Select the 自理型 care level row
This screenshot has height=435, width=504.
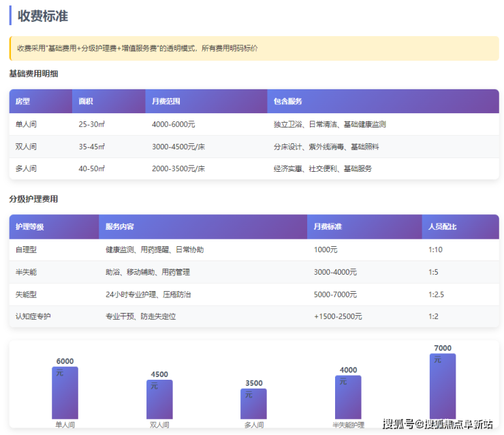coord(26,250)
